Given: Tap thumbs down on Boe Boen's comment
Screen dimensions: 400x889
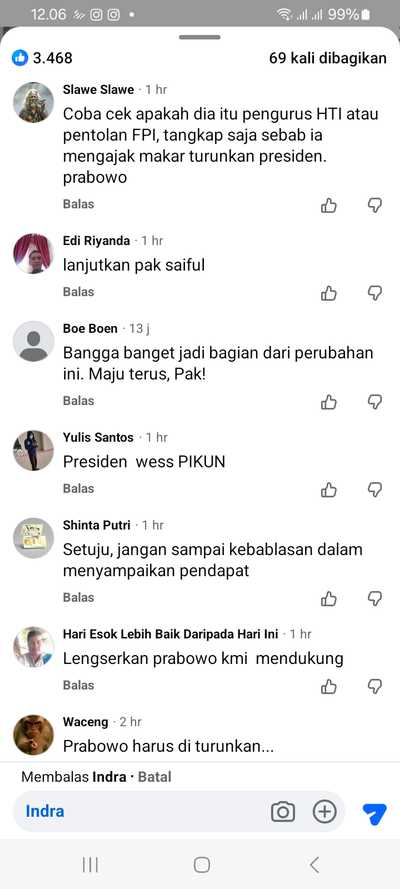Looking at the screenshot, I should coord(375,402).
